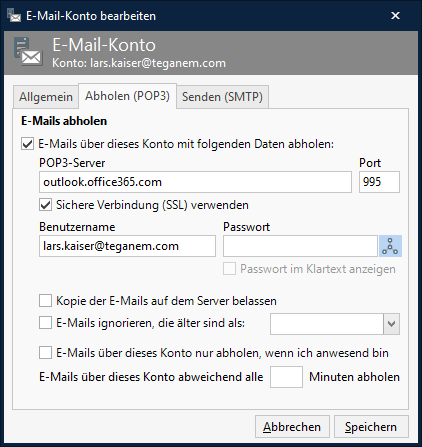Toggle E-Mails über dieses Konto abholen checkbox
Image resolution: width=422 pixels, height=447 pixels.
[27, 144]
